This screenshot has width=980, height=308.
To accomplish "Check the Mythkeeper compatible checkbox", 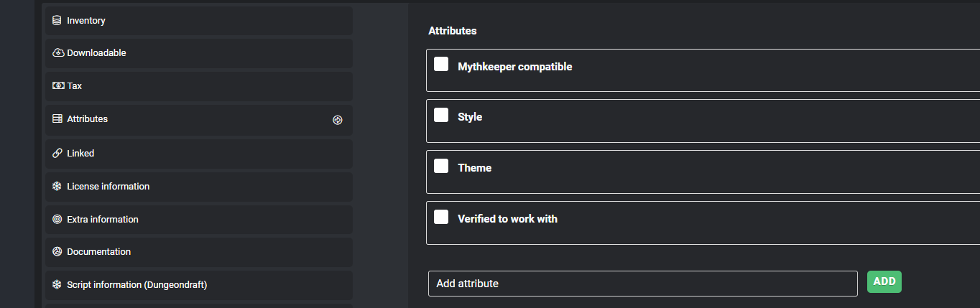I will coord(441,65).
